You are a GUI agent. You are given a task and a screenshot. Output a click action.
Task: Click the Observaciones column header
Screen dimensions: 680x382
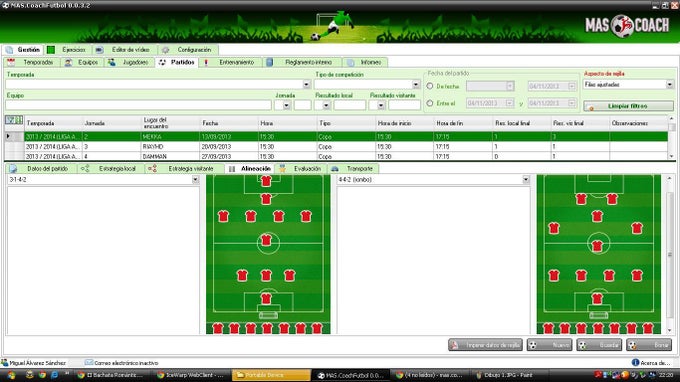click(x=638, y=123)
